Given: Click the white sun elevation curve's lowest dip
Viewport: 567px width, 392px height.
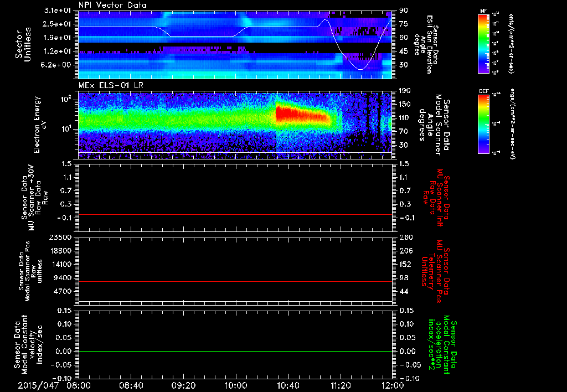Looking at the screenshot, I should pos(360,68).
